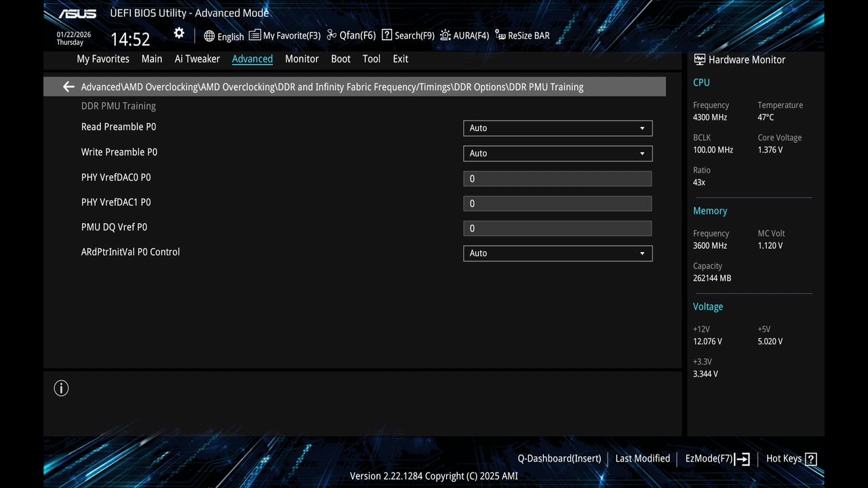This screenshot has width=868, height=488.
Task: Open My Favorite(F3) shortcuts
Action: (284, 35)
